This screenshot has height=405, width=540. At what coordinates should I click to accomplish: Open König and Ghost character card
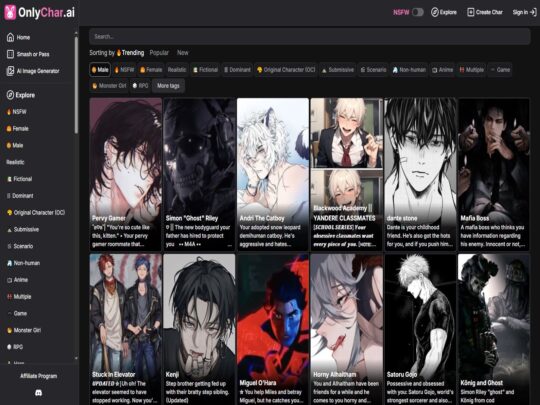click(x=494, y=330)
